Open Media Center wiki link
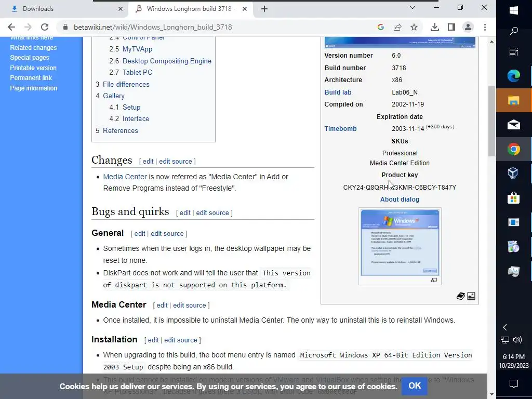 coord(125,177)
